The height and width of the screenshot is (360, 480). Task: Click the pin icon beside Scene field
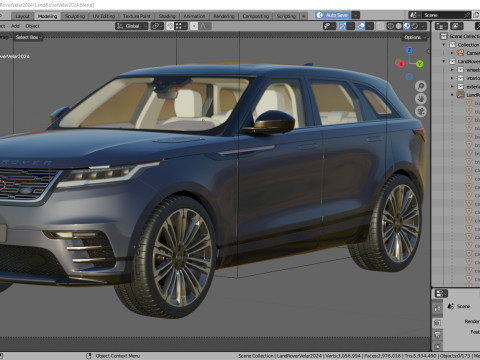[x=467, y=15]
